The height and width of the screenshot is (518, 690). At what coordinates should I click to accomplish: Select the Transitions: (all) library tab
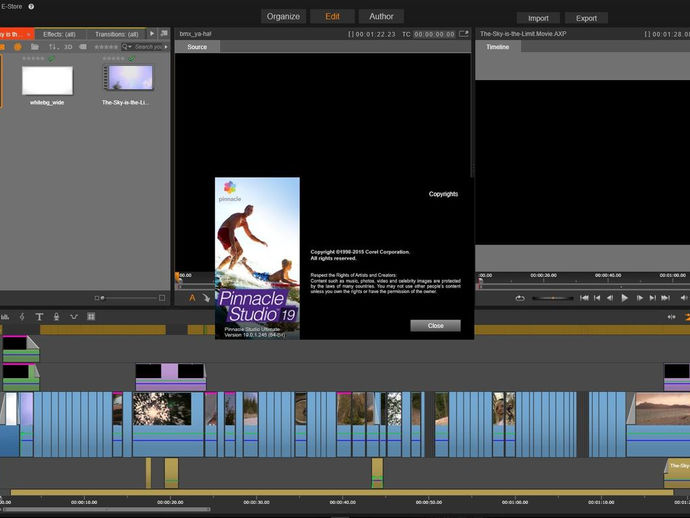coord(117,34)
